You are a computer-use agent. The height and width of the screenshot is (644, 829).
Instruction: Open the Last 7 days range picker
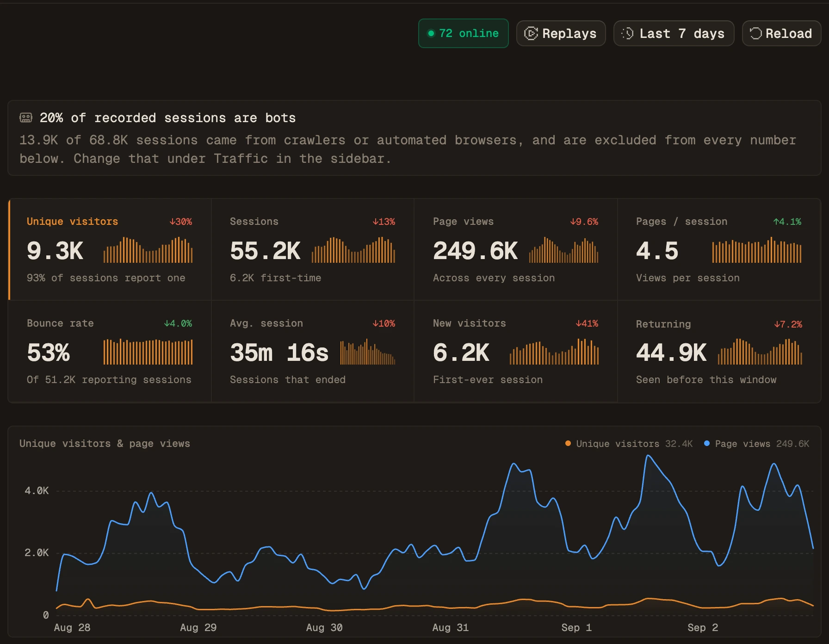point(674,33)
